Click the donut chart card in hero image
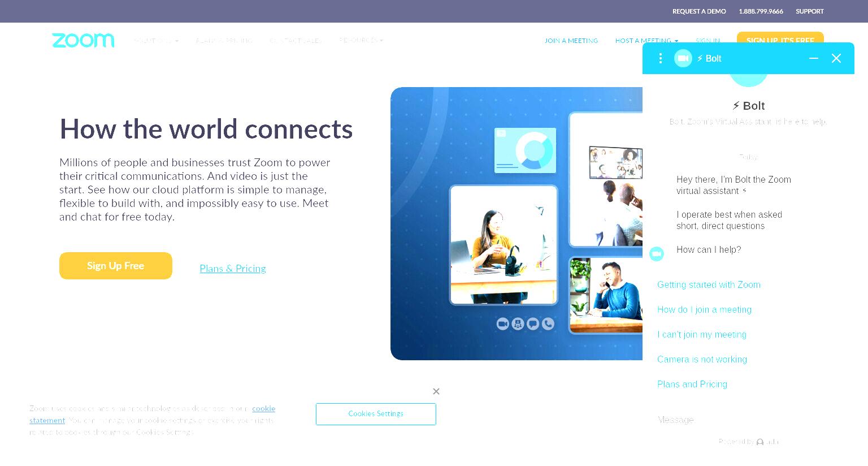 tap(525, 150)
